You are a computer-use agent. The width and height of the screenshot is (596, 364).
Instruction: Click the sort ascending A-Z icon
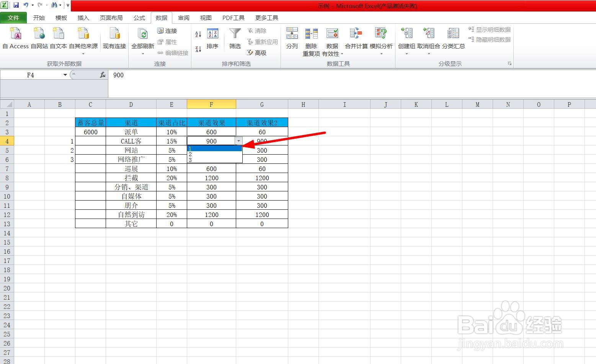[x=198, y=34]
